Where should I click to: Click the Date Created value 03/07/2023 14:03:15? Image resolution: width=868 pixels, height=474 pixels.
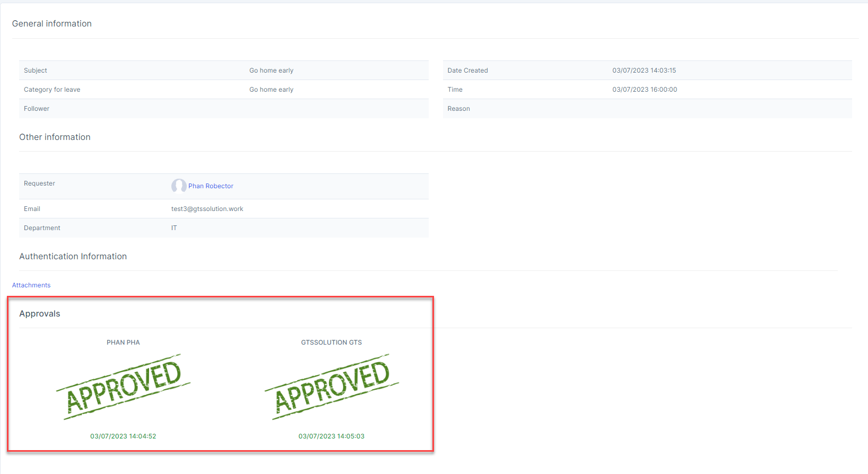click(644, 71)
